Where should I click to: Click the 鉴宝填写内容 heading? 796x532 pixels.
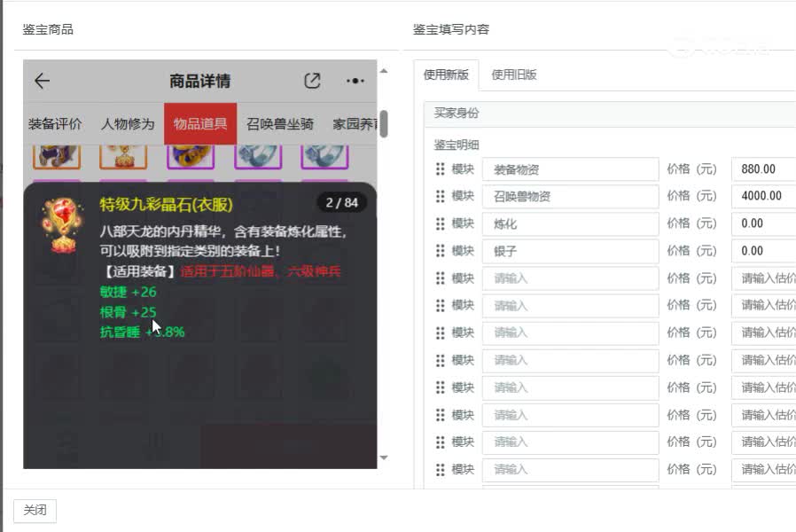pos(451,29)
